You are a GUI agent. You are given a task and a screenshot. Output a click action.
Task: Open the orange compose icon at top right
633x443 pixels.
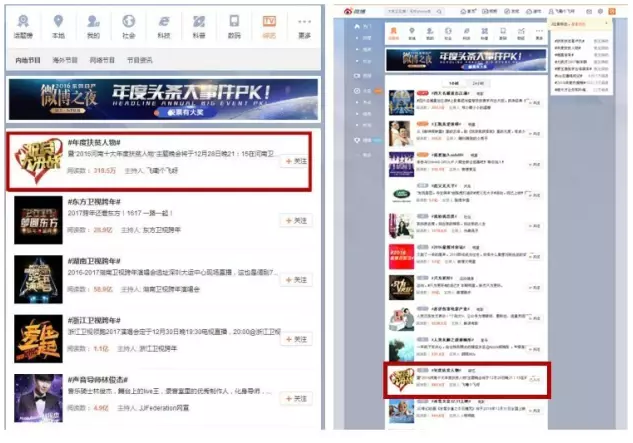[x=611, y=9]
